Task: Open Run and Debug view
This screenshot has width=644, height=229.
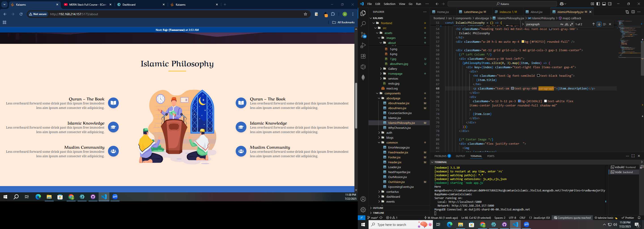Action: 363,45
